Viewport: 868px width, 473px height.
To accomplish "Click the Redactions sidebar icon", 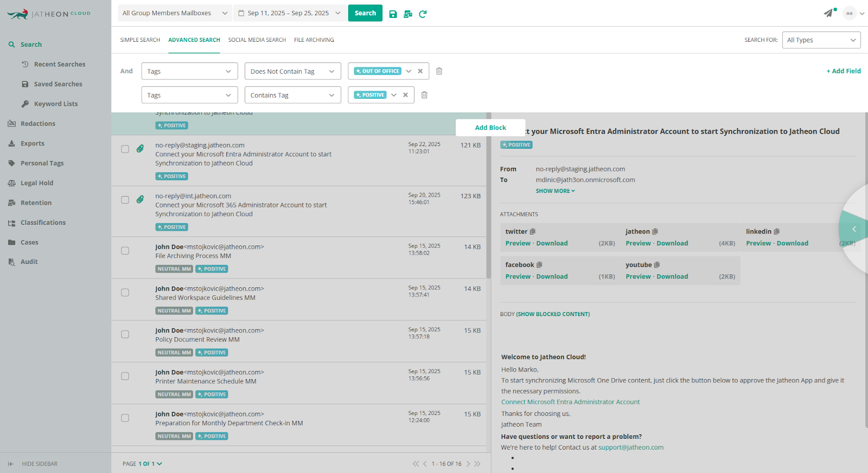I will coord(11,124).
